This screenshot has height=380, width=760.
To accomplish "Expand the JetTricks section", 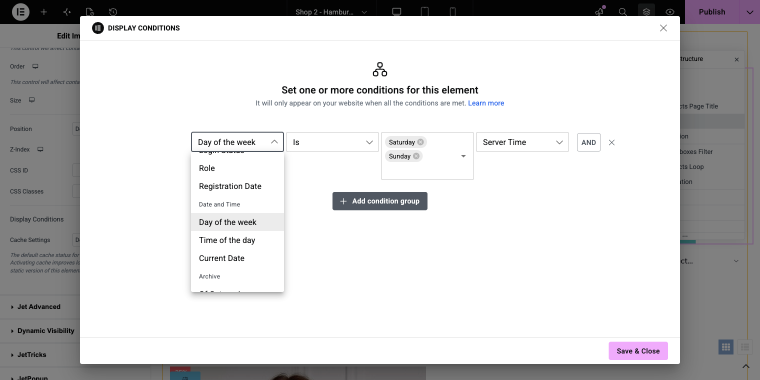I will (40, 354).
